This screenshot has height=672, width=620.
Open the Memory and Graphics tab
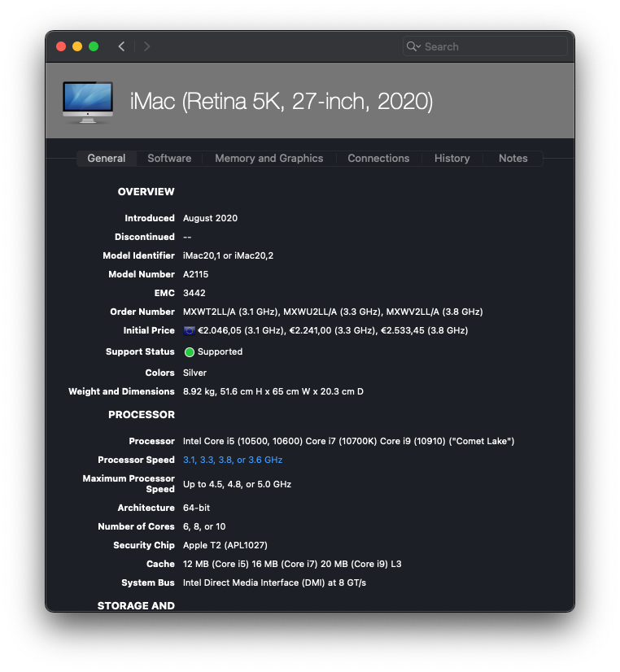point(269,159)
